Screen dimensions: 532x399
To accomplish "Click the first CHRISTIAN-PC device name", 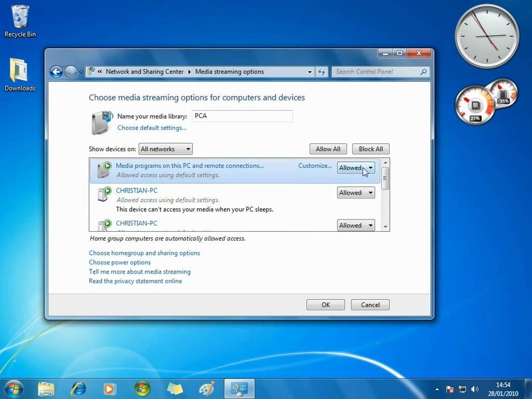I will [136, 190].
